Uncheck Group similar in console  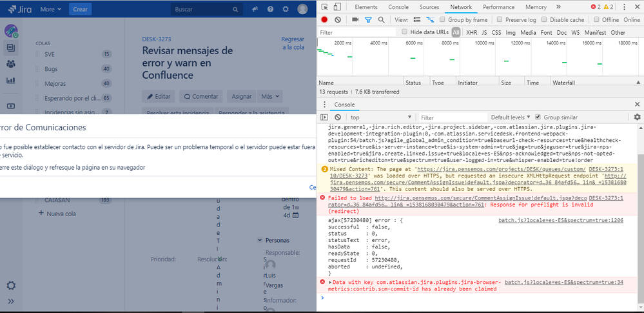point(538,117)
